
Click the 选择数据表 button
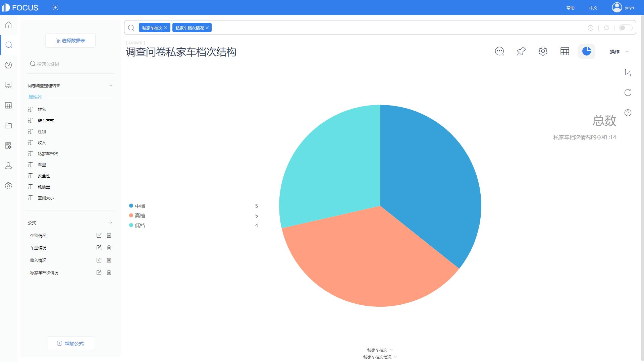pos(70,41)
